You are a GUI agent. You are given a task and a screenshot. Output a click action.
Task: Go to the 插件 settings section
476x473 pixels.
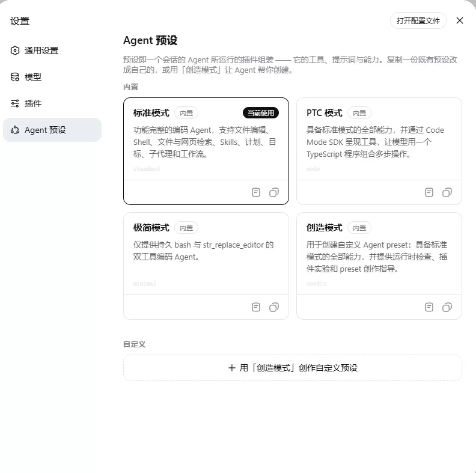(52, 103)
